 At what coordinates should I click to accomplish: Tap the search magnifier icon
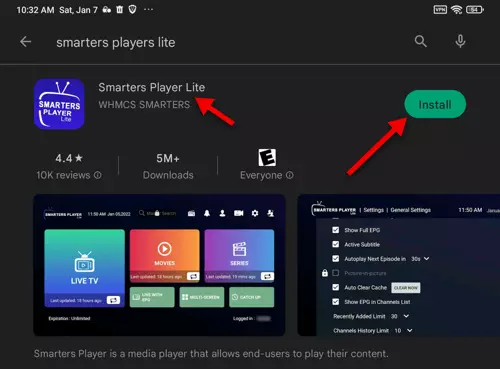420,42
